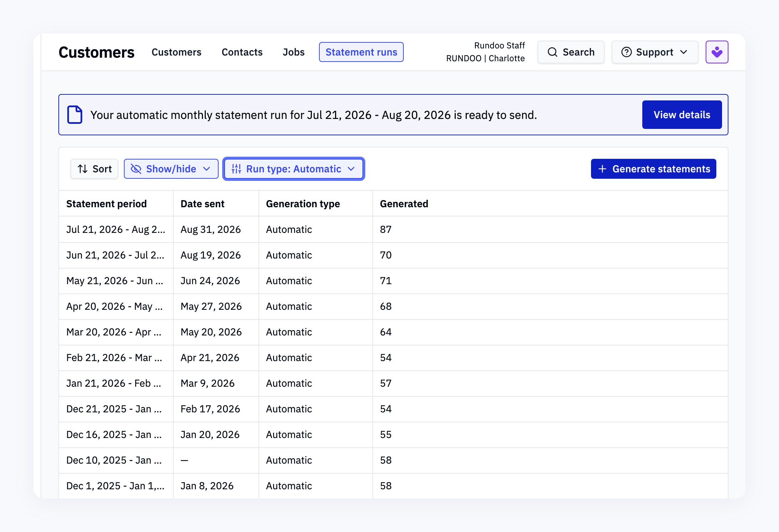Viewport: 779px width, 532px height.
Task: Click the Generated column header
Action: tap(550, 204)
